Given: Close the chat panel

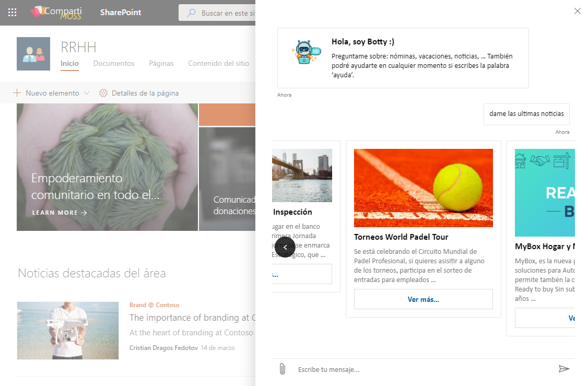Looking at the screenshot, I should tap(577, 11).
